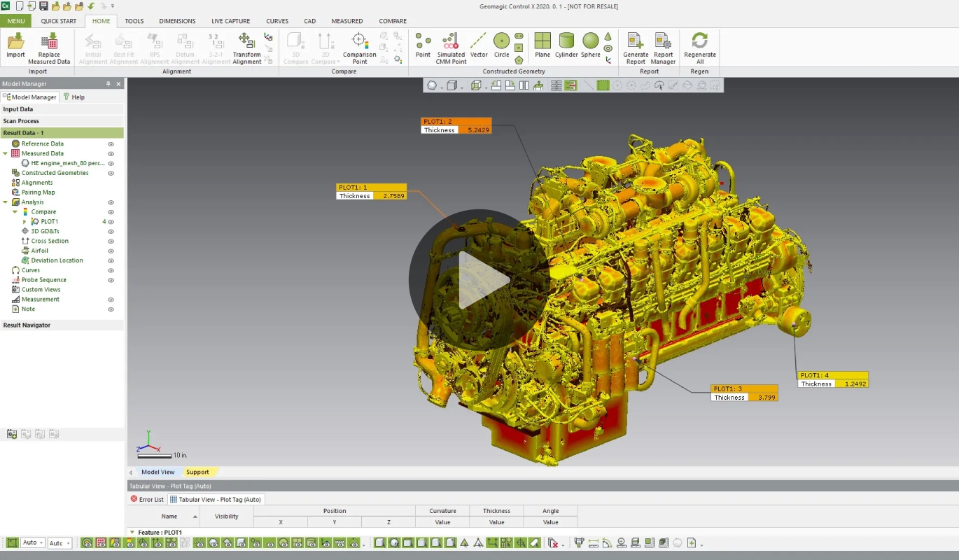
Task: Select the Cylinder geometry tool
Action: point(566,45)
